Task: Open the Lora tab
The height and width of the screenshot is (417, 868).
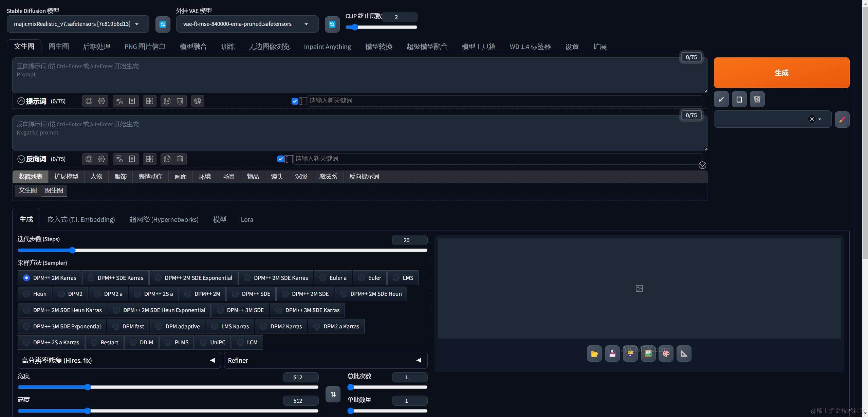Action: pyautogui.click(x=247, y=219)
